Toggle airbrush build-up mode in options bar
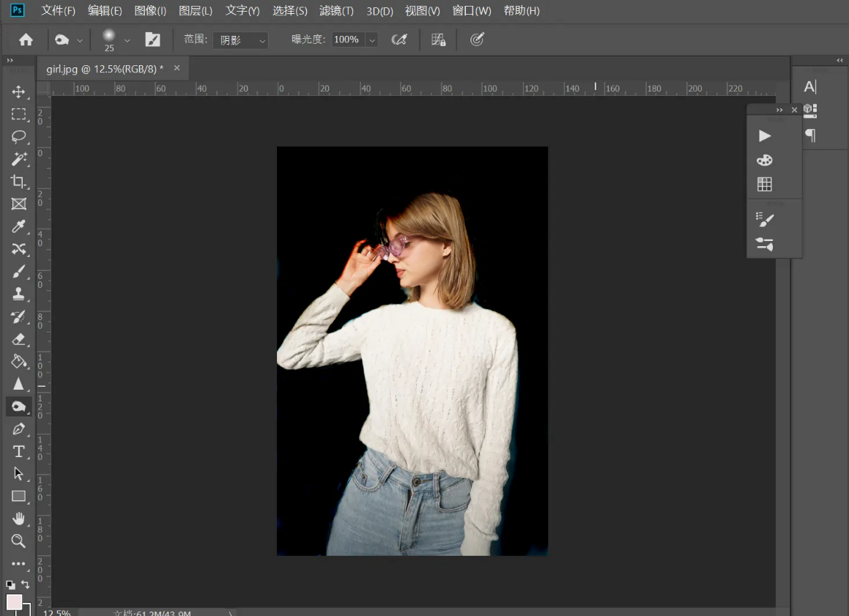849x616 pixels. pos(399,40)
